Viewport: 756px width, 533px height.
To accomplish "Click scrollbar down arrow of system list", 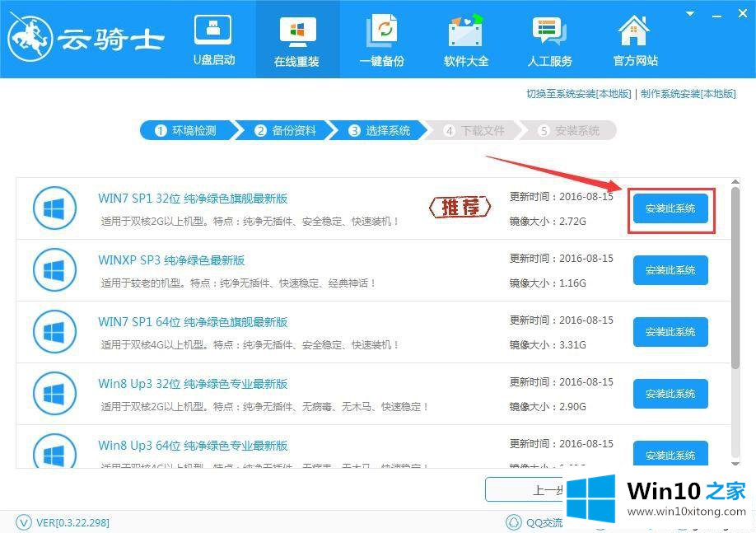I will click(x=735, y=464).
